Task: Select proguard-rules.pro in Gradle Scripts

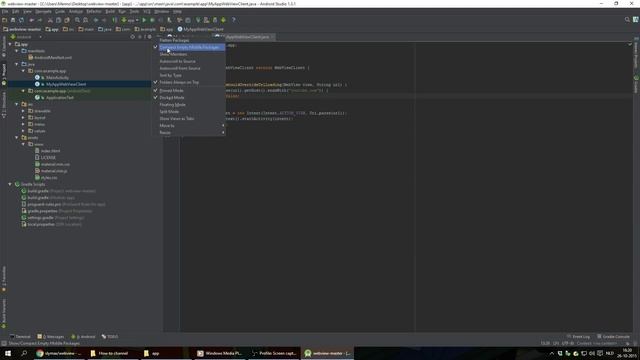Action: [63, 204]
